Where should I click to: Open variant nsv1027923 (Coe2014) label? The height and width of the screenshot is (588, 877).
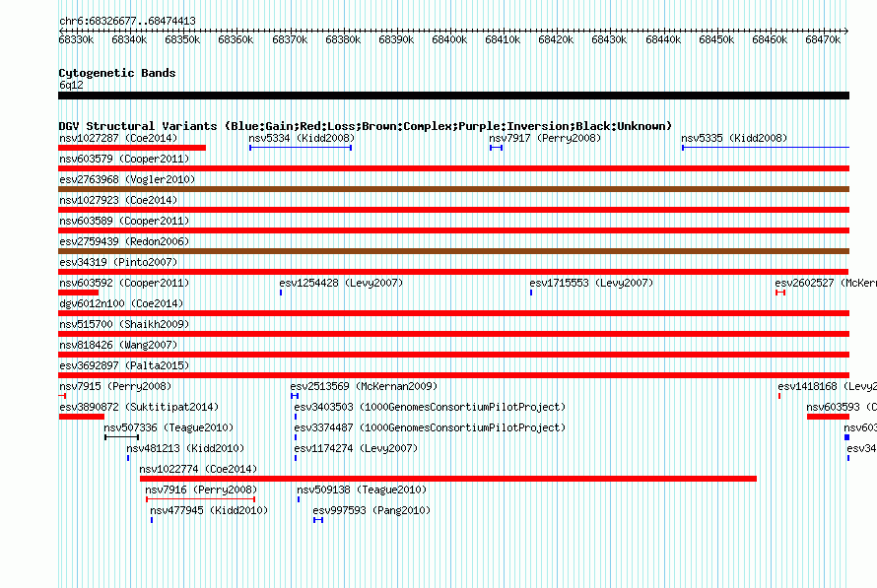pos(118,200)
